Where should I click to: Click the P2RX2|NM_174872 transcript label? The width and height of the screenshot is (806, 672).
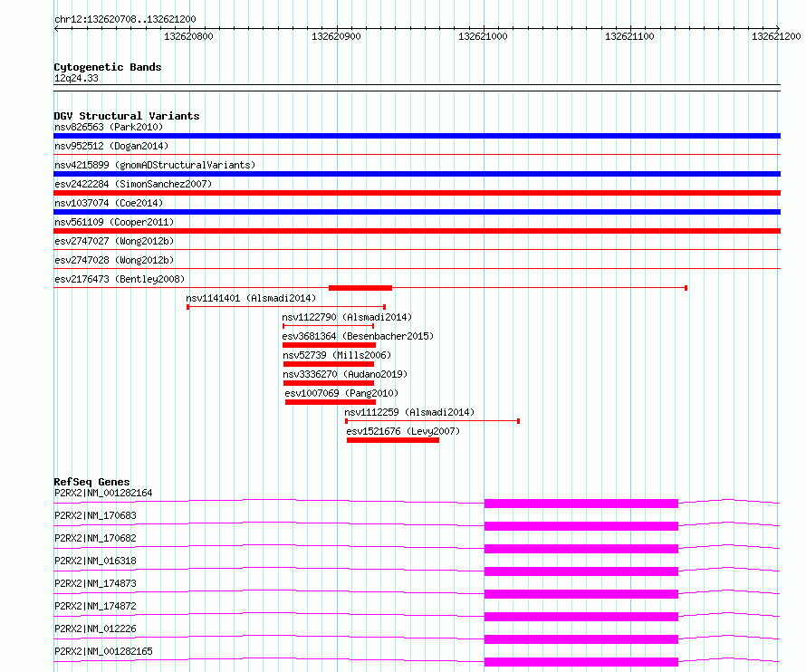point(95,606)
